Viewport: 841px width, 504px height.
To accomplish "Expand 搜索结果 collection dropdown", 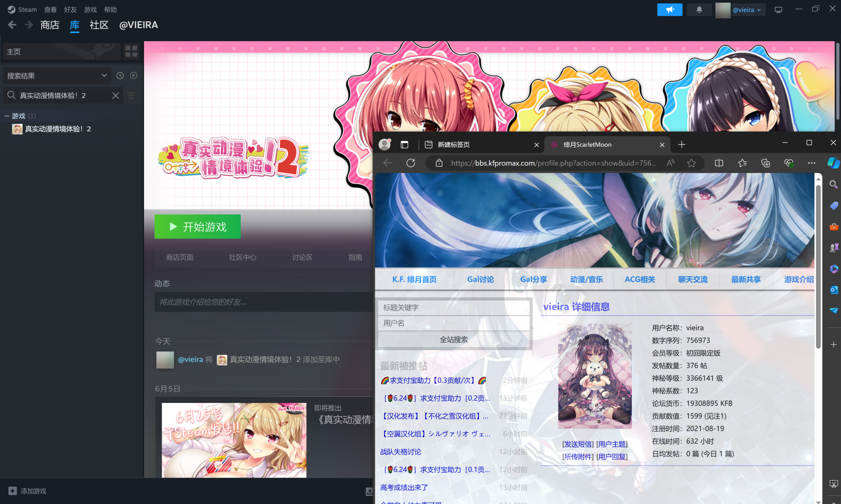I will pyautogui.click(x=104, y=75).
